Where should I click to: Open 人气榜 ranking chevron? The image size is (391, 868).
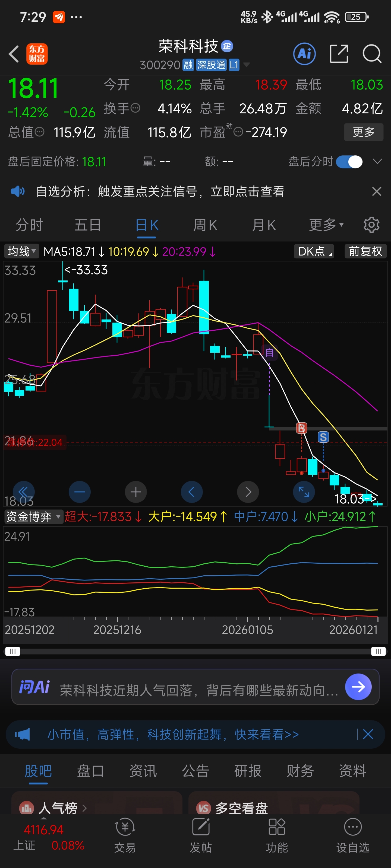(85, 808)
